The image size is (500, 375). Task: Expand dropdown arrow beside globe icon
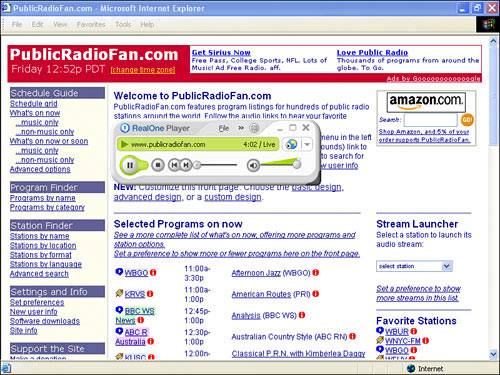click(307, 144)
